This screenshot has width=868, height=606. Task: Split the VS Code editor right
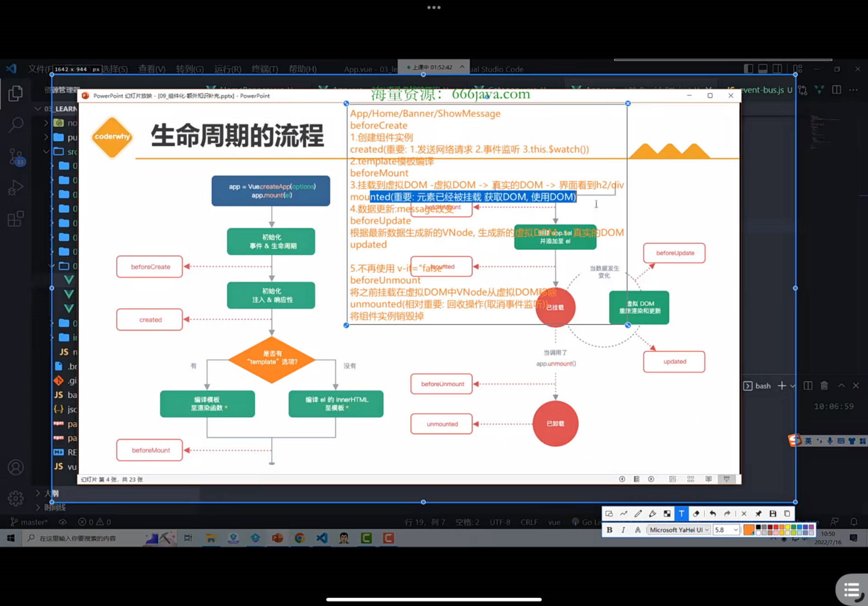point(837,89)
